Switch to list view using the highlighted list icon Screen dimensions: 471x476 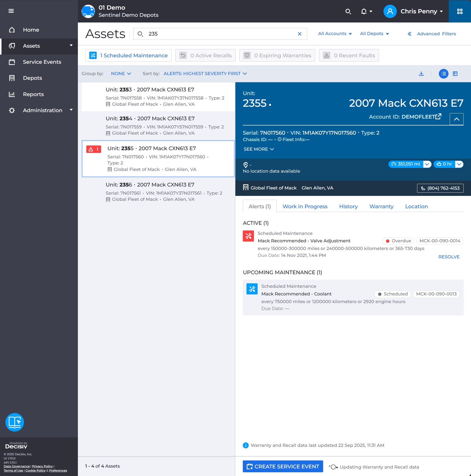(x=443, y=74)
